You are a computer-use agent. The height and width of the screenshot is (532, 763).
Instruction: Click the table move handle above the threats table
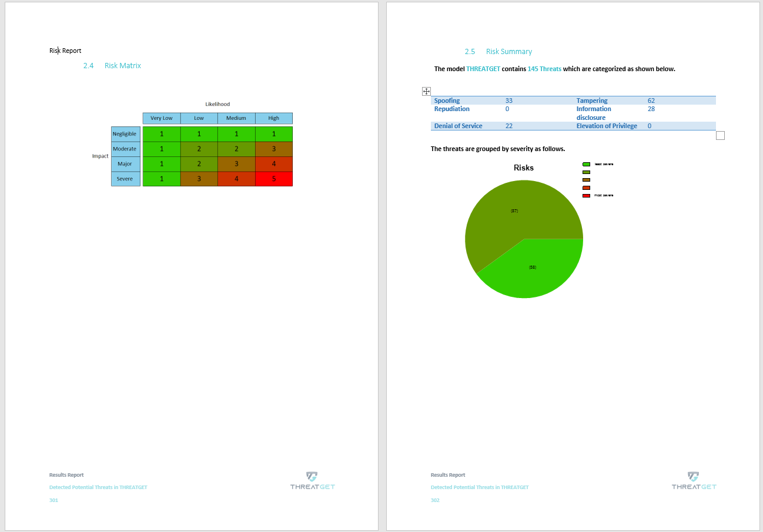[426, 91]
